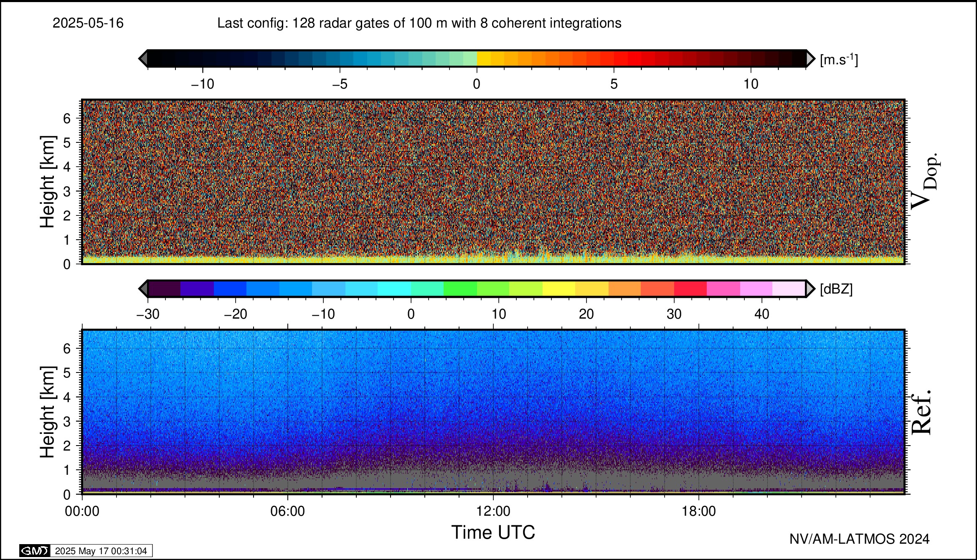Click the yellow swatch on dBZ colorbar
Screen dimensions: 977x560
tap(558, 289)
